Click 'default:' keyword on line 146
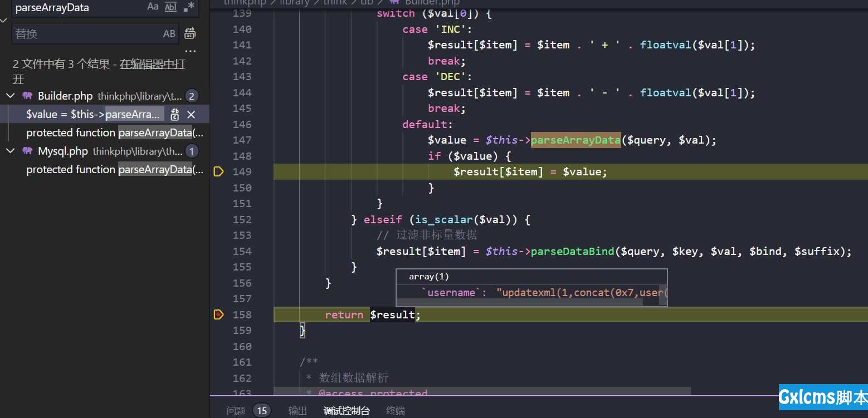Viewport: 868px width, 418px height. pyautogui.click(x=428, y=125)
